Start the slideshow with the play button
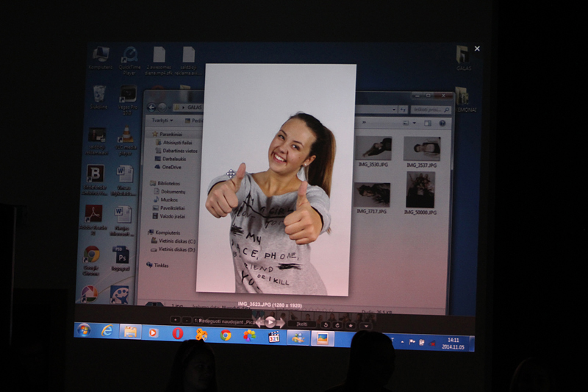Screen dimensions: 588x392 coord(270,322)
